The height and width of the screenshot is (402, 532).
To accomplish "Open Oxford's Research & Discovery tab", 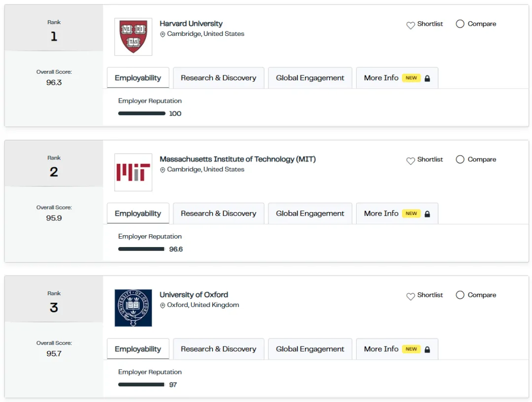I will point(218,349).
